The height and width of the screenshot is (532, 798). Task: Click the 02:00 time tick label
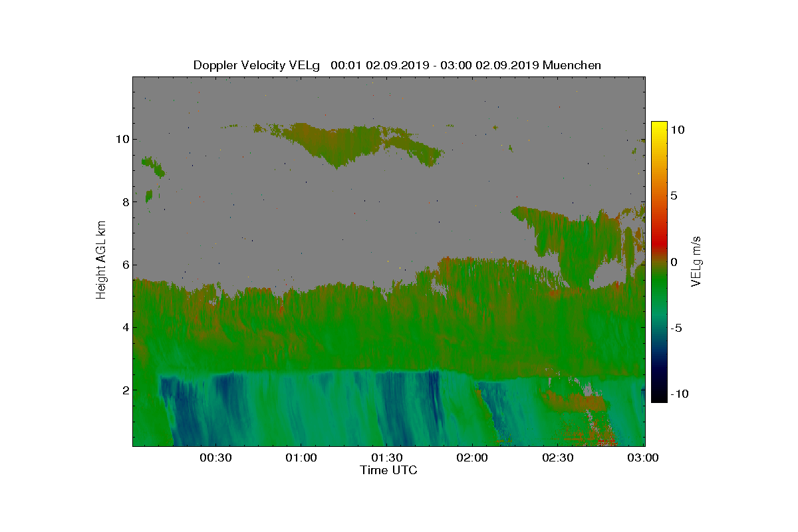coord(472,458)
